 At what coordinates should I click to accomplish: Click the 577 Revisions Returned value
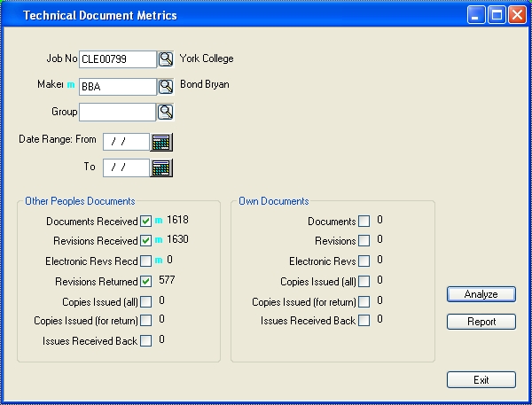167,280
